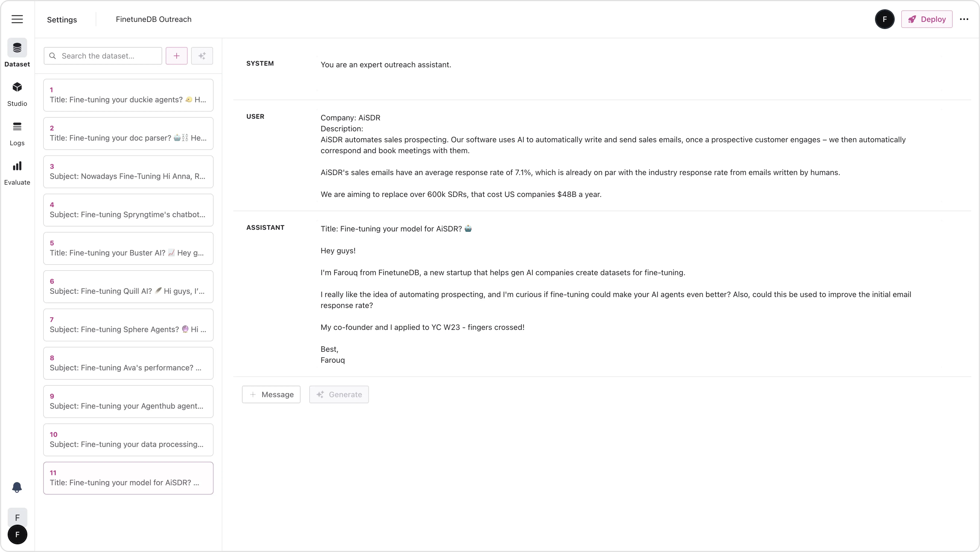980x552 pixels.
Task: Click the Deploy button
Action: 927,19
